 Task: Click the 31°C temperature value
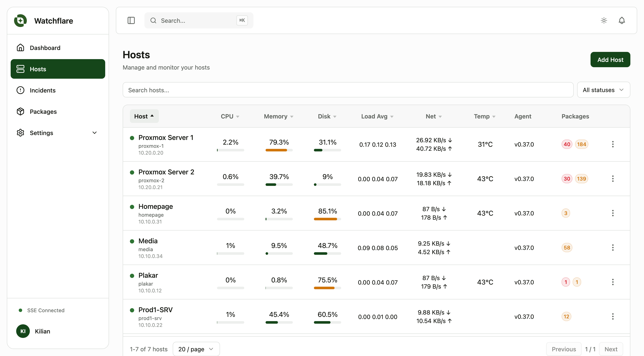click(x=485, y=144)
